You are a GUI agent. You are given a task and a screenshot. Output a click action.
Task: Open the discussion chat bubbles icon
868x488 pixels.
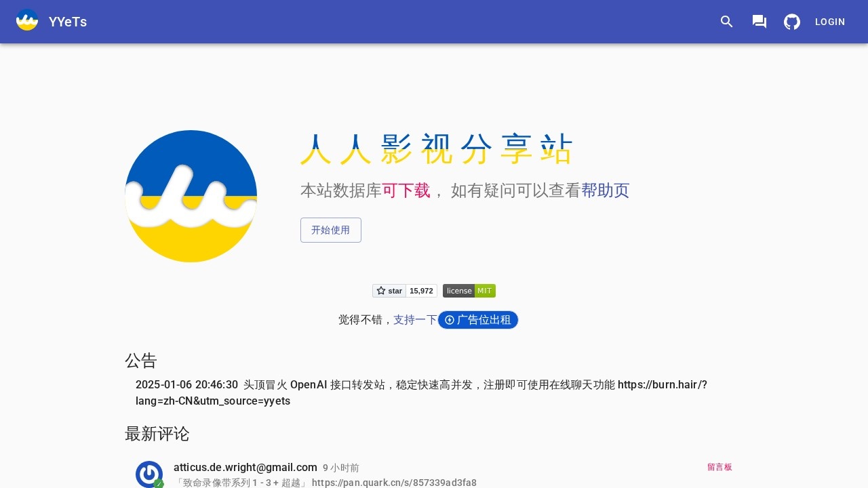coord(759,22)
